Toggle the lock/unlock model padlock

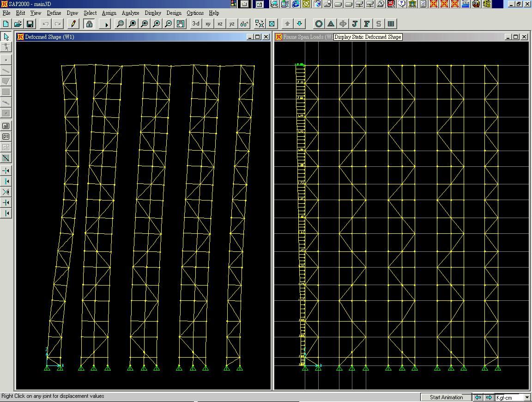click(89, 24)
